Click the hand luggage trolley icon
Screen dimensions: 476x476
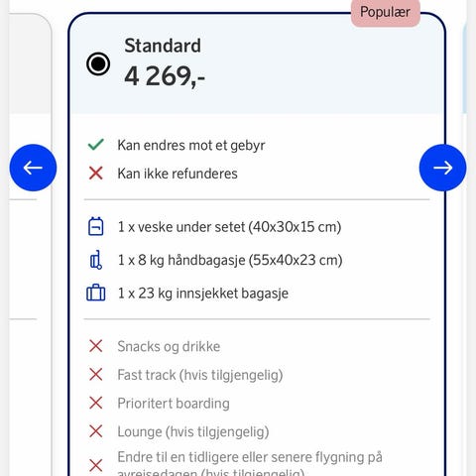coord(96,260)
